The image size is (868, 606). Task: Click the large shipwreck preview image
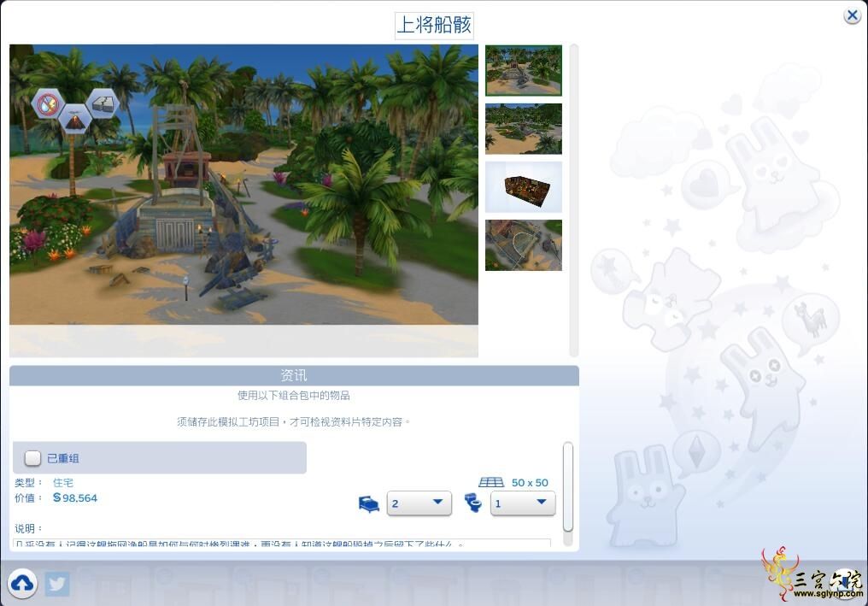point(243,185)
